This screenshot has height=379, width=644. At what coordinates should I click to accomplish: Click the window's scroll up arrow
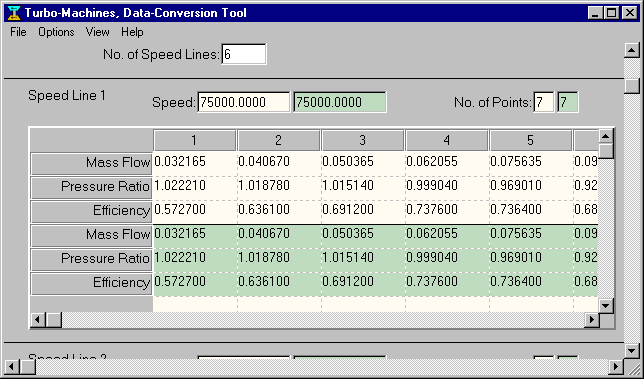pos(632,50)
